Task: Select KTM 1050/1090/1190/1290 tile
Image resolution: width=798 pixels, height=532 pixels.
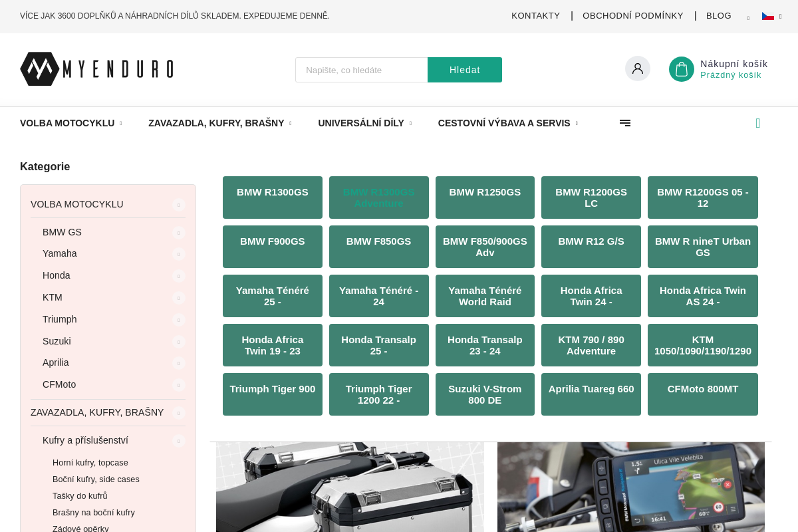Action: (703, 345)
